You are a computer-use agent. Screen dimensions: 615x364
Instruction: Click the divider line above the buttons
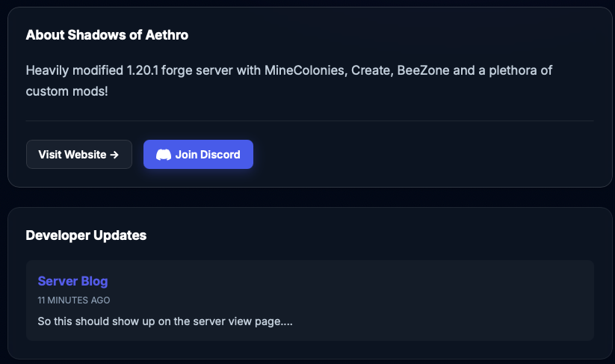click(309, 120)
